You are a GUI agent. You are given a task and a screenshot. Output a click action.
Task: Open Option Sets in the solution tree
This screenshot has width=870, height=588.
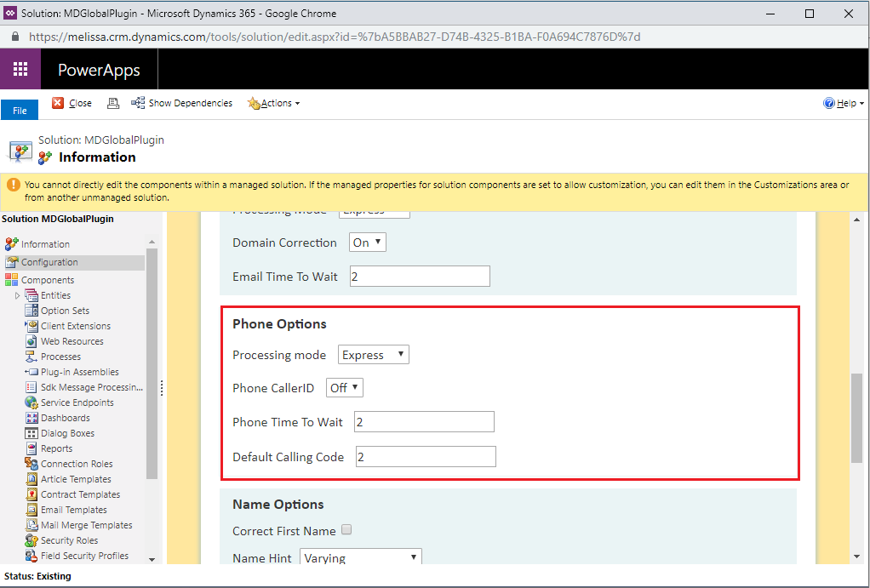65,311
